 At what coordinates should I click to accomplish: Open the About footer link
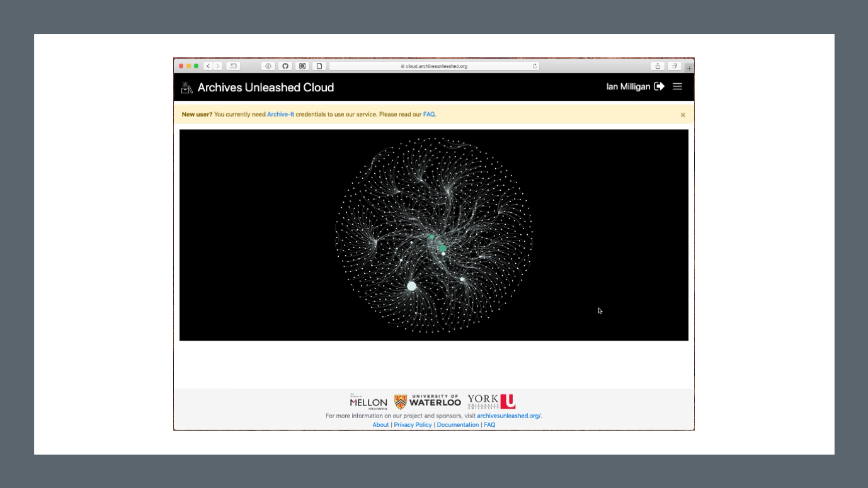click(x=380, y=425)
